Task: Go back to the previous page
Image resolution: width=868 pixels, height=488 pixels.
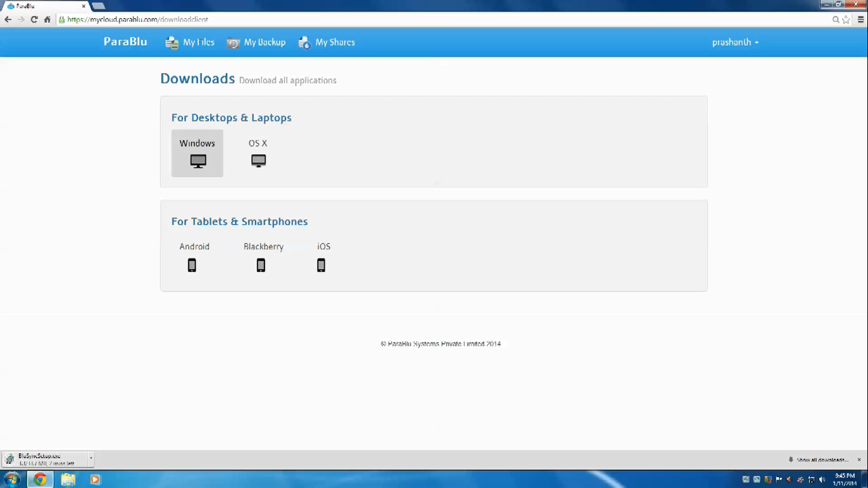Action: [8, 20]
